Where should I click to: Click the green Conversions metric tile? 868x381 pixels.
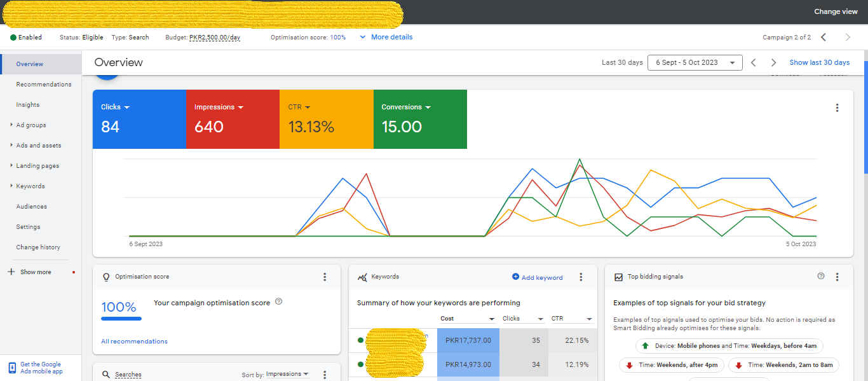pos(420,120)
